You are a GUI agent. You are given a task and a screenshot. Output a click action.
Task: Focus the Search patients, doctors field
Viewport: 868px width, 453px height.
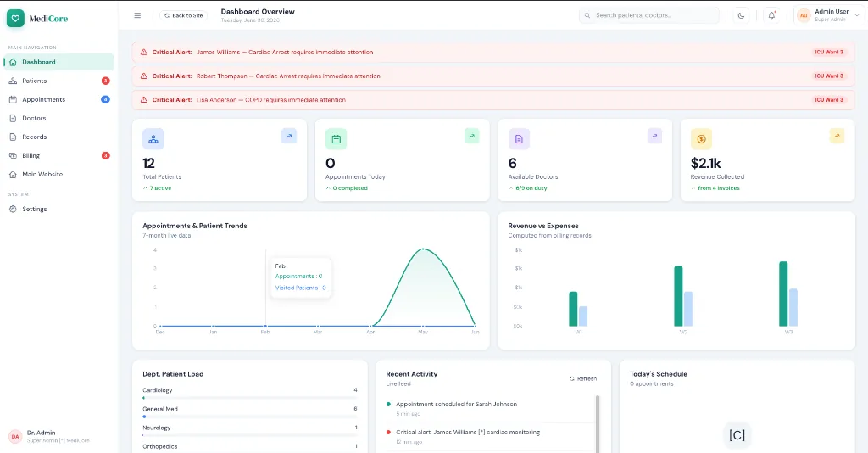649,15
